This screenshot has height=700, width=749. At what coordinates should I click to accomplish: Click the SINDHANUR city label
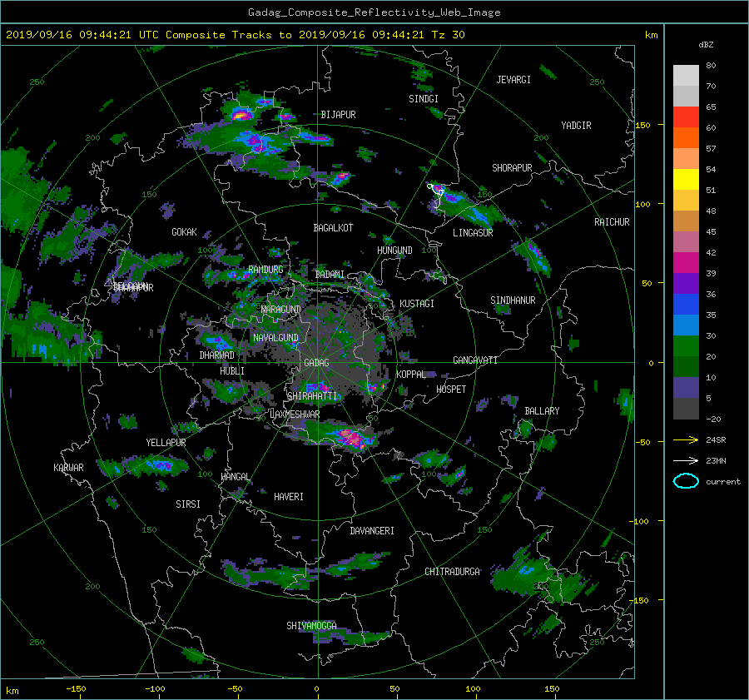(513, 300)
